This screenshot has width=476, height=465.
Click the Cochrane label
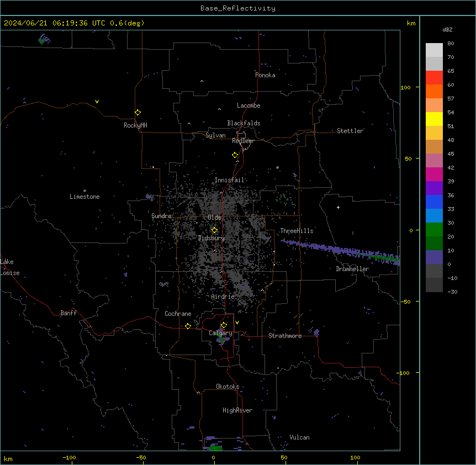coord(178,314)
